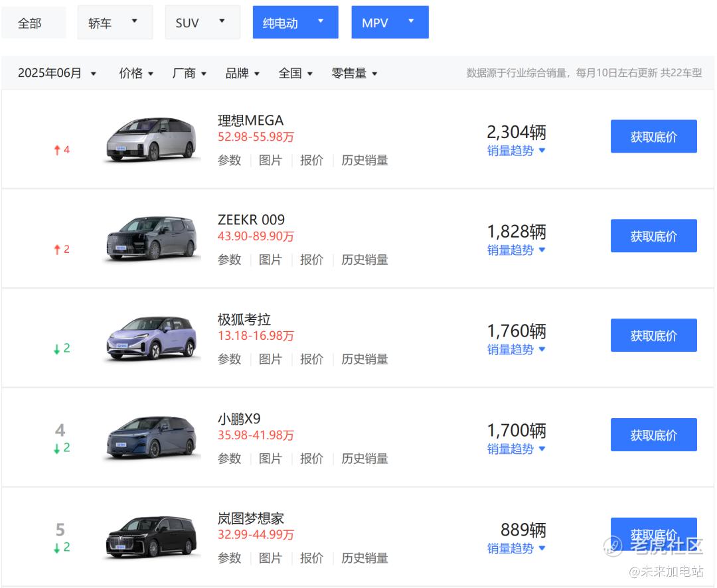
Task: Click 获取底价 for 极狐考拉
Action: pos(653,335)
